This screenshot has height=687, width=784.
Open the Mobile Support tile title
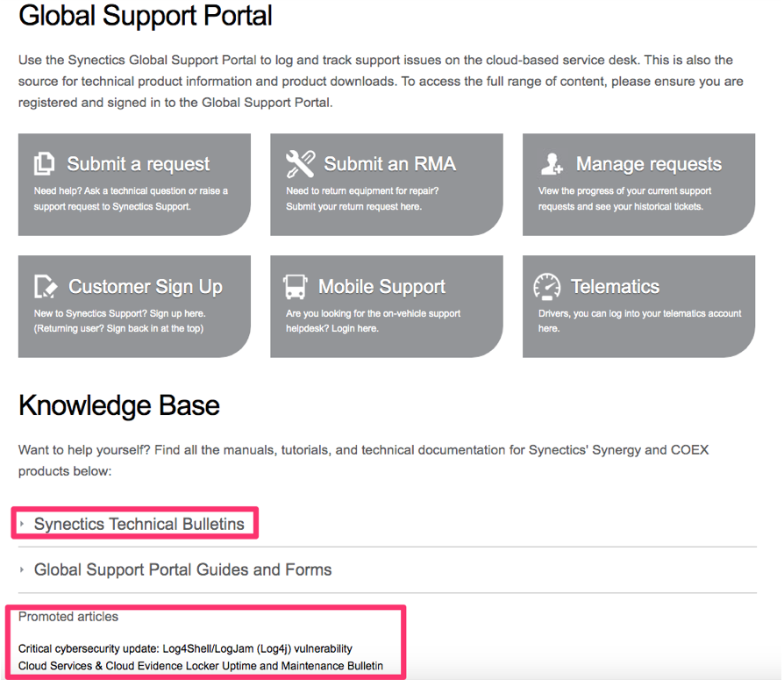(382, 287)
